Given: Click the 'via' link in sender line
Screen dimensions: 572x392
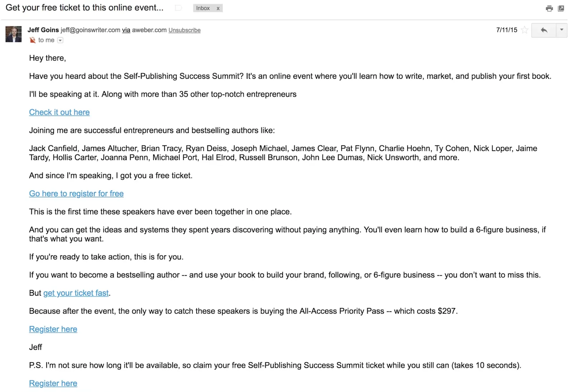Looking at the screenshot, I should [x=126, y=30].
